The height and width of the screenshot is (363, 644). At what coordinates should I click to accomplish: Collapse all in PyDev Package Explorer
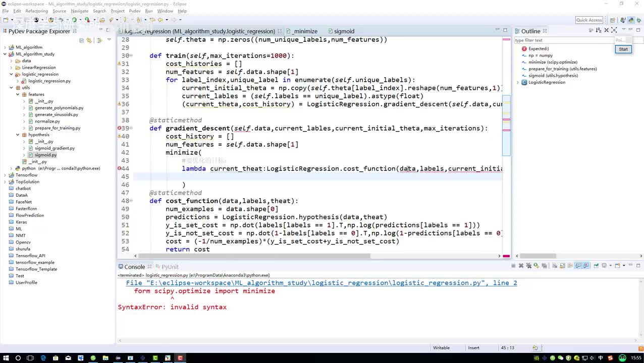click(82, 40)
